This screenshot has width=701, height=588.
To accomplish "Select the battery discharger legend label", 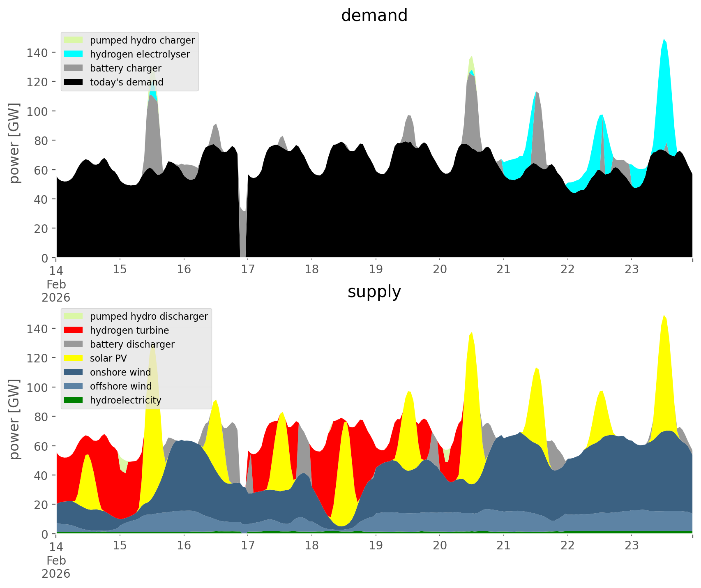I will (132, 344).
